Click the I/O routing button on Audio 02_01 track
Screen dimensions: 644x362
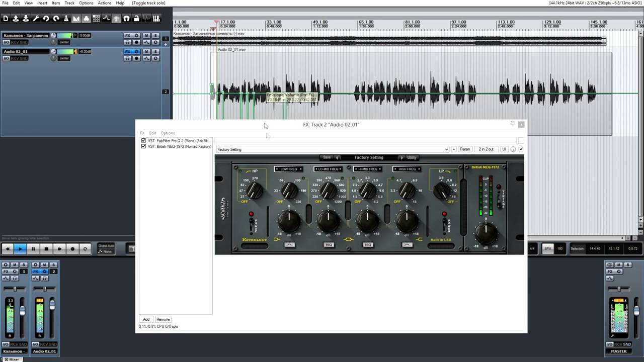(6, 58)
